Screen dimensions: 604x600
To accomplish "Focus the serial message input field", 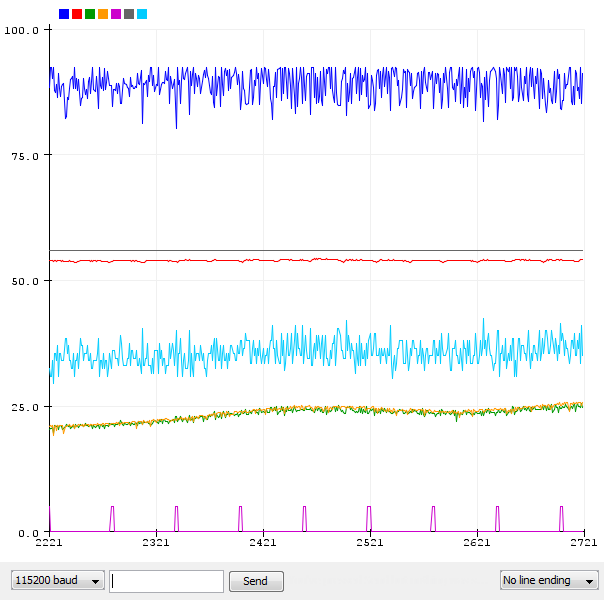I will [x=166, y=581].
